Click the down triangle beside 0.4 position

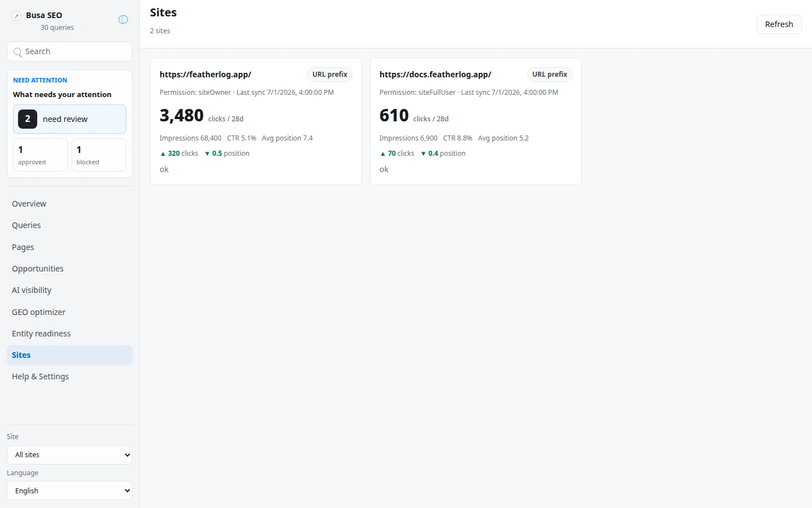(423, 154)
